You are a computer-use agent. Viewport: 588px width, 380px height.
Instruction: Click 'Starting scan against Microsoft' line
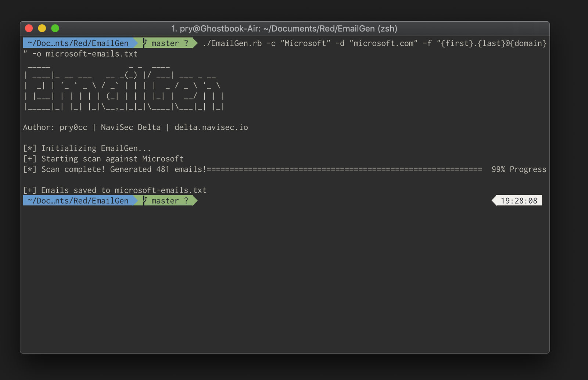(103, 159)
